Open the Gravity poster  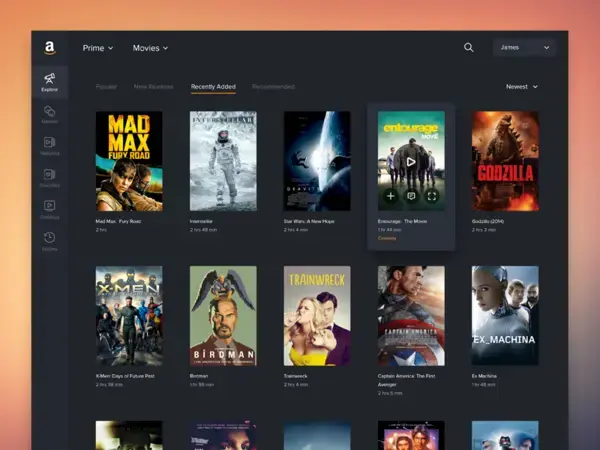point(317,161)
